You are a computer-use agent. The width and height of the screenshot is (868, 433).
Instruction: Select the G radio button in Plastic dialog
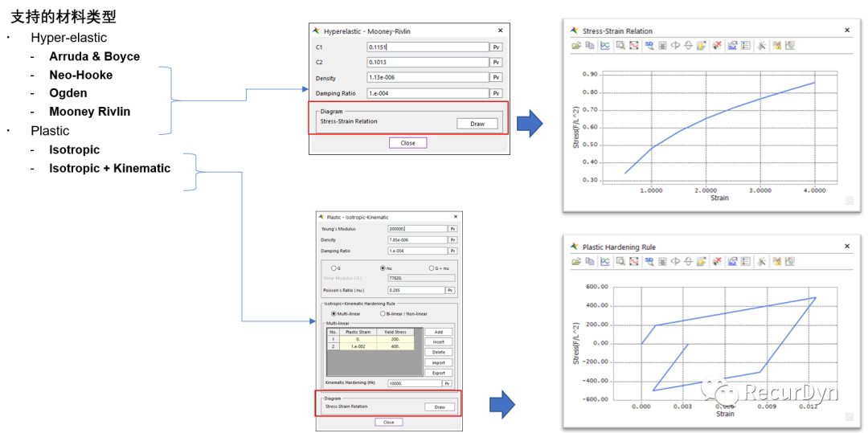335,268
